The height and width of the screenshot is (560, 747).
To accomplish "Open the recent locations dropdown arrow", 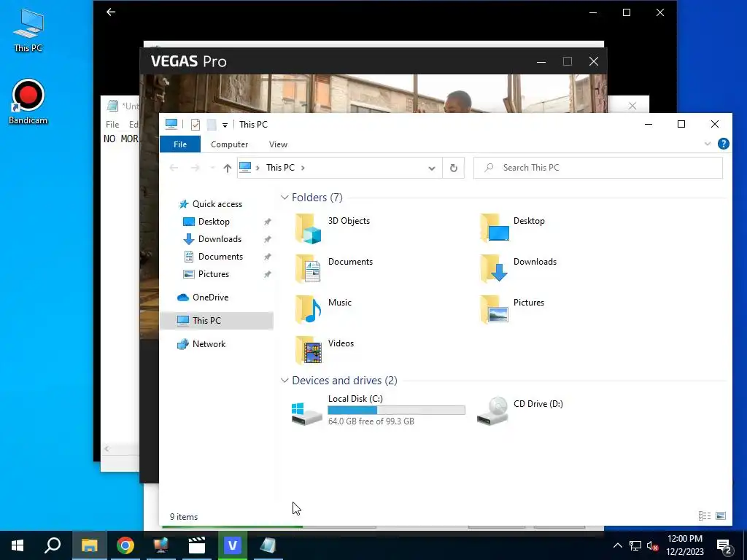I will click(212, 168).
